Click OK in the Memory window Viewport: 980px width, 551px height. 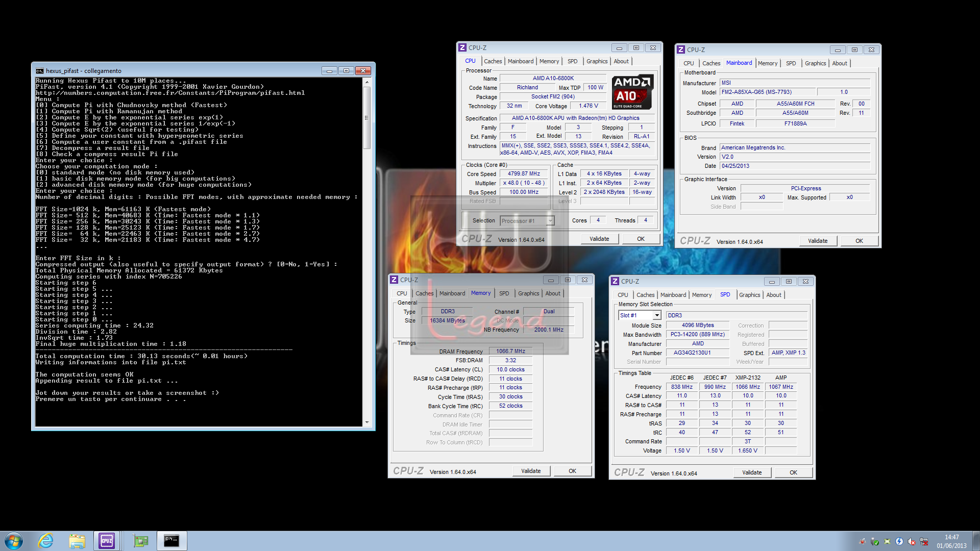point(572,471)
